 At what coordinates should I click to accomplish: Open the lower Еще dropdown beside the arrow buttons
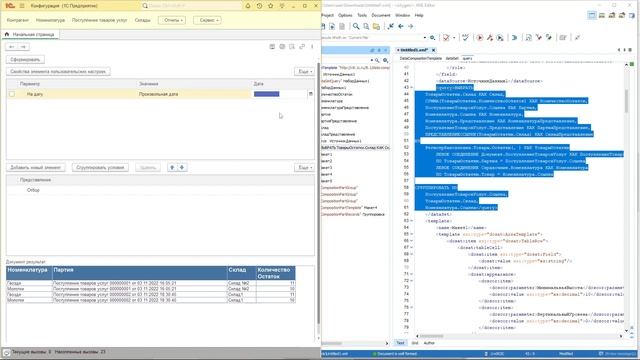click(304, 167)
